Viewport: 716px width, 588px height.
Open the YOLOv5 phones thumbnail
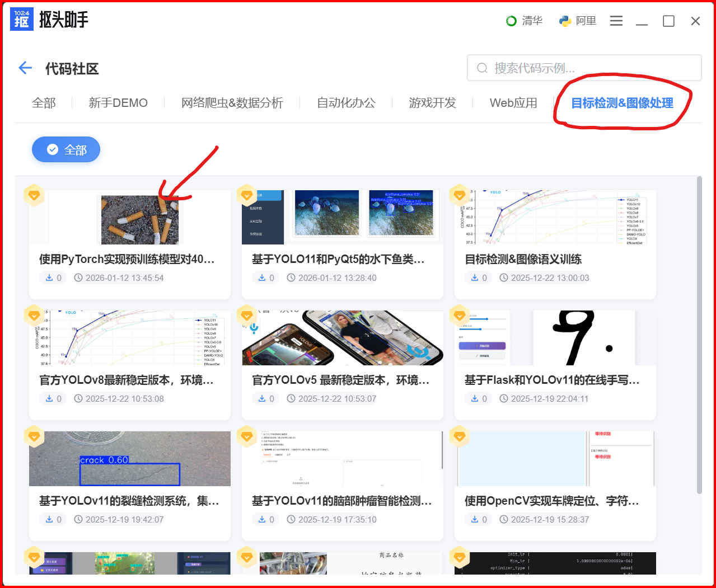tap(343, 338)
